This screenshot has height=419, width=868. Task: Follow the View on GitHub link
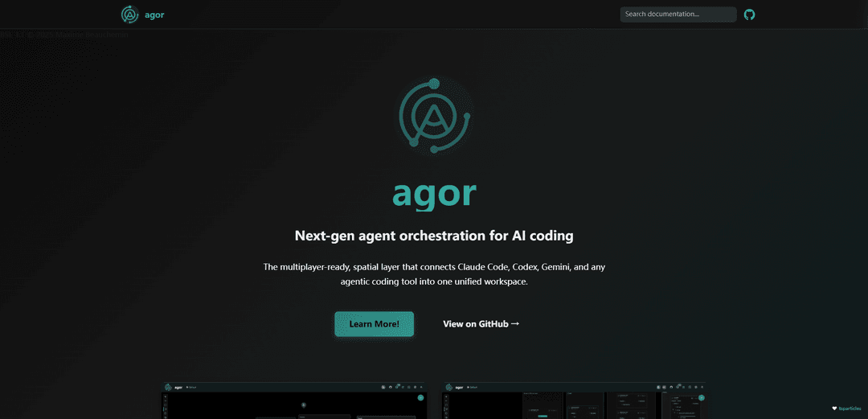481,323
